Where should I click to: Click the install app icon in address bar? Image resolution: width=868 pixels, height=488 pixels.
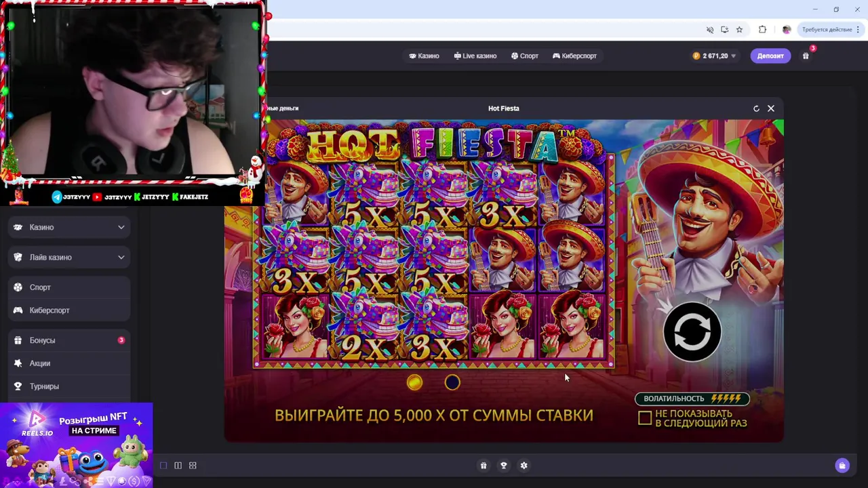725,30
